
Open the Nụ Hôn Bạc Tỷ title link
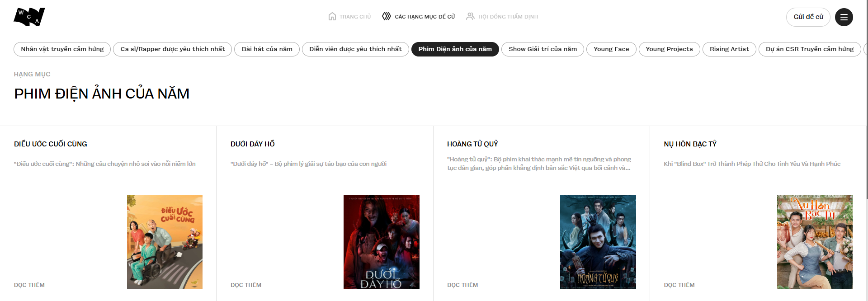pos(690,144)
